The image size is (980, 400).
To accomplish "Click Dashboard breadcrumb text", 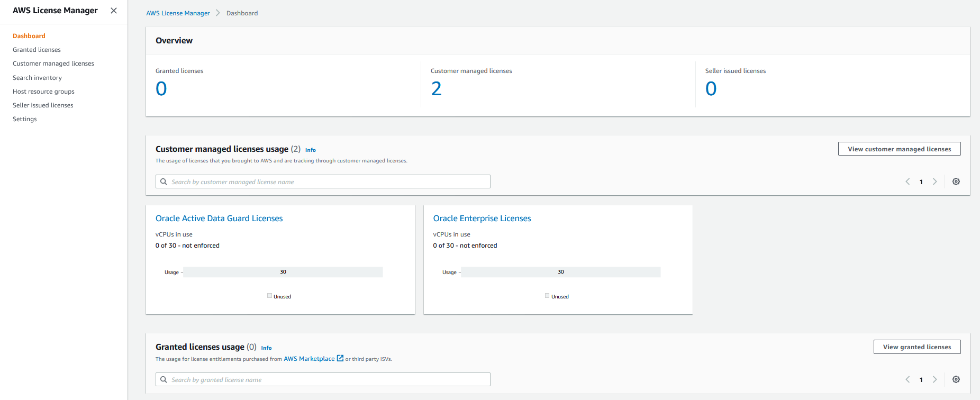I will point(242,13).
